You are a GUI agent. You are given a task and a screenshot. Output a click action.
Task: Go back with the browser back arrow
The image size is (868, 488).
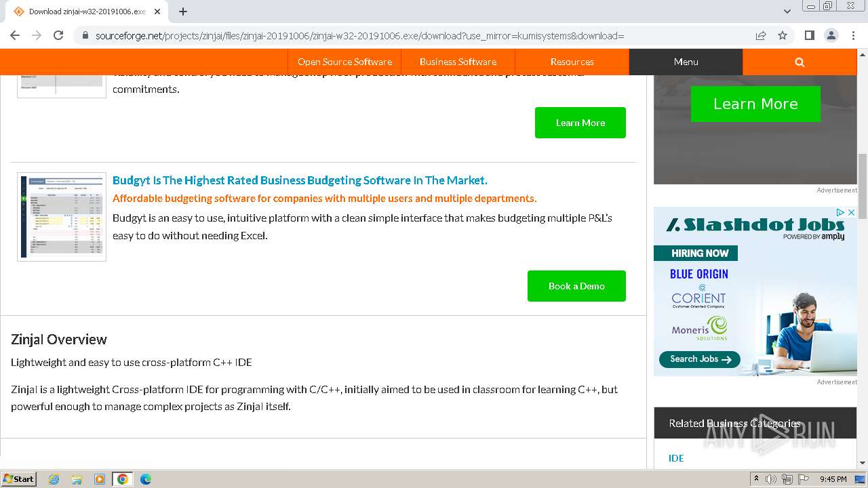[15, 35]
